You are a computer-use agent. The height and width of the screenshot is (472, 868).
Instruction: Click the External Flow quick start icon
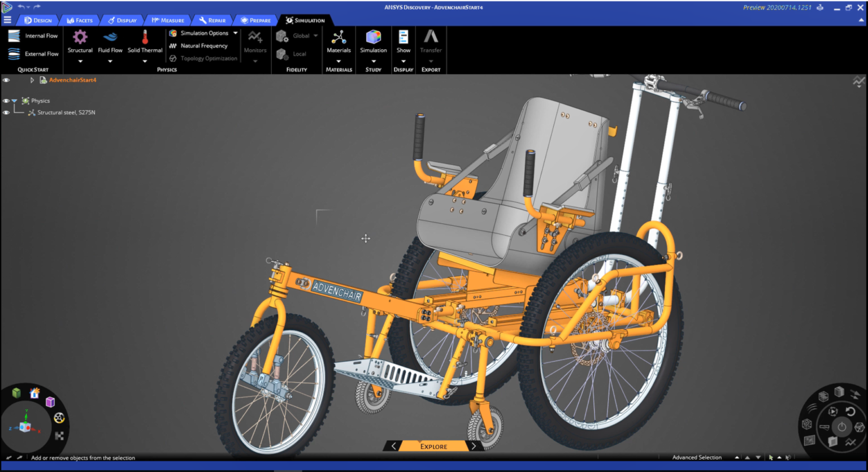14,54
